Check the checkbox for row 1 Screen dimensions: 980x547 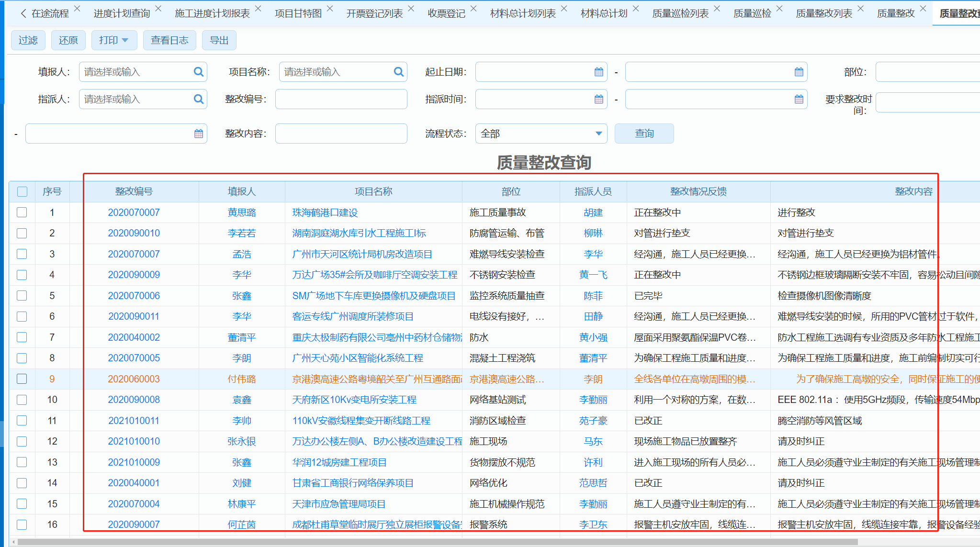coord(22,212)
